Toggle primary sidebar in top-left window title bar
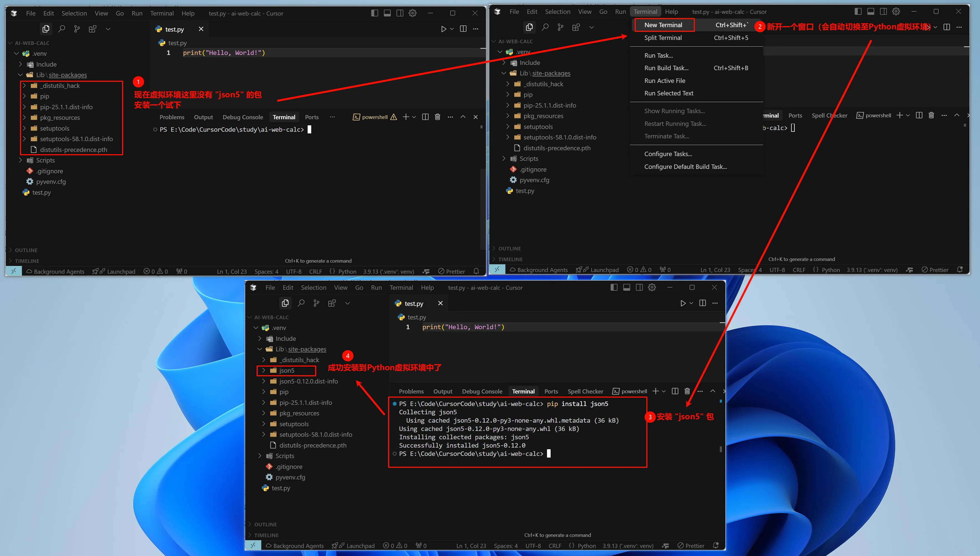This screenshot has height=556, width=980. pyautogui.click(x=374, y=13)
